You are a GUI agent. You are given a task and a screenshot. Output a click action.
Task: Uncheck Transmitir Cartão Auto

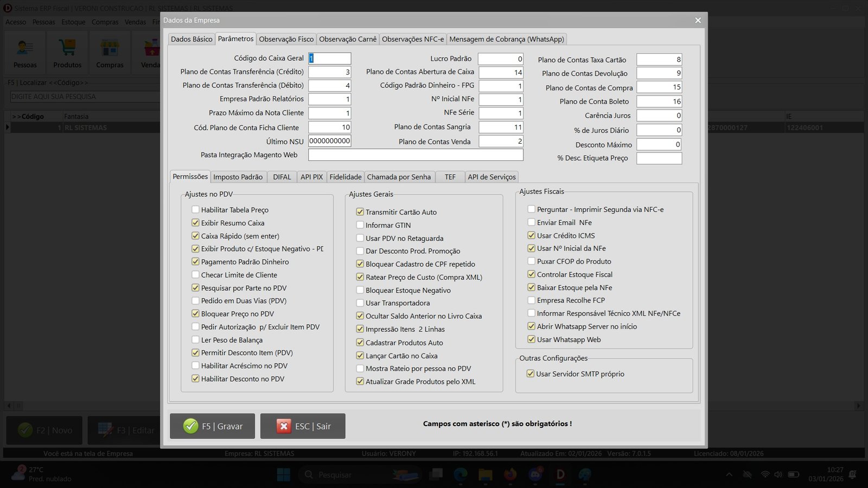click(x=360, y=212)
